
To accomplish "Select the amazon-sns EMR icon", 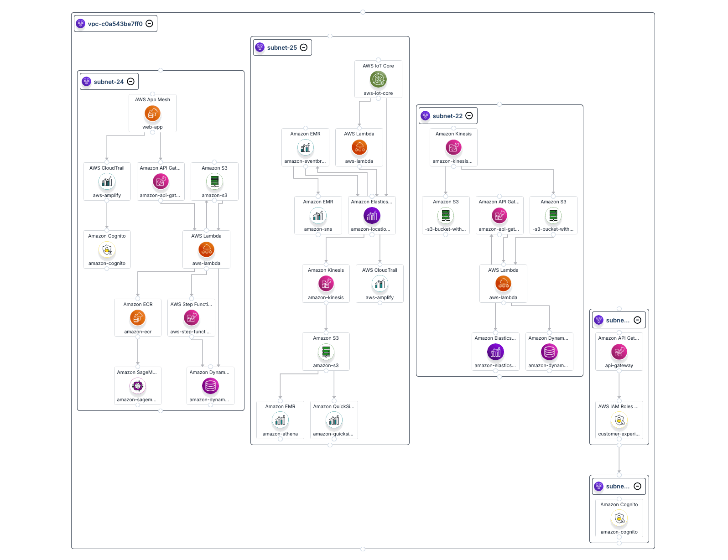I will tap(318, 215).
